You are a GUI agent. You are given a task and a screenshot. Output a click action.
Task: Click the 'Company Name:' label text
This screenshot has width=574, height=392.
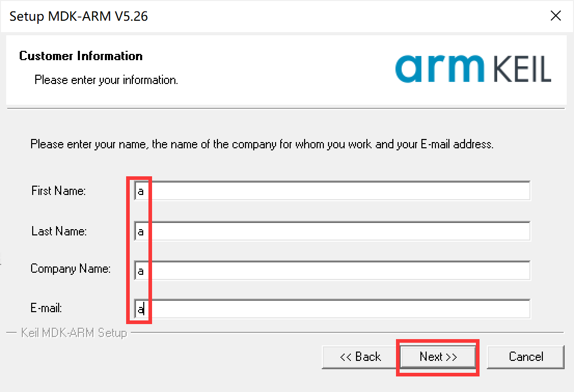click(71, 269)
